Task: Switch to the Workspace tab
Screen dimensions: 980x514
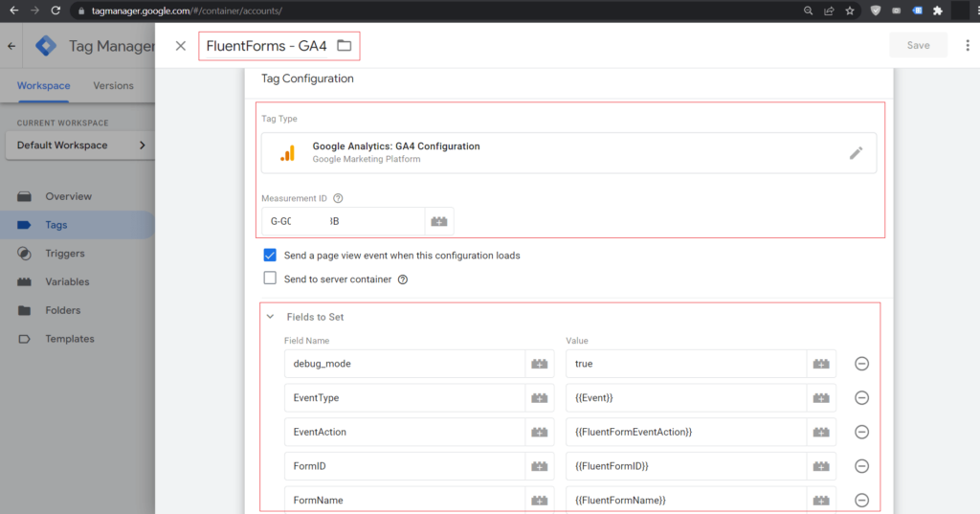Action: (x=44, y=86)
